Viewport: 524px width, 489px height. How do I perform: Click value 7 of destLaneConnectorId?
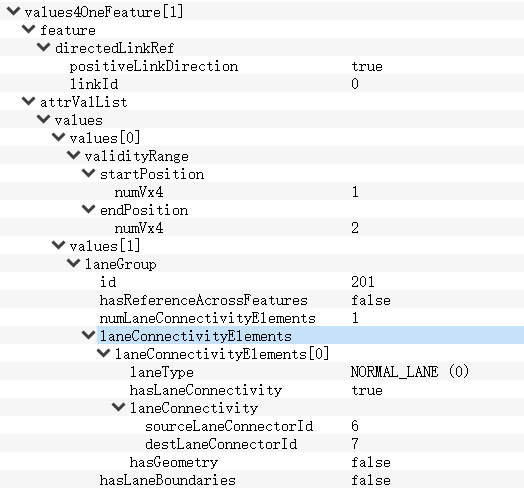click(x=355, y=444)
